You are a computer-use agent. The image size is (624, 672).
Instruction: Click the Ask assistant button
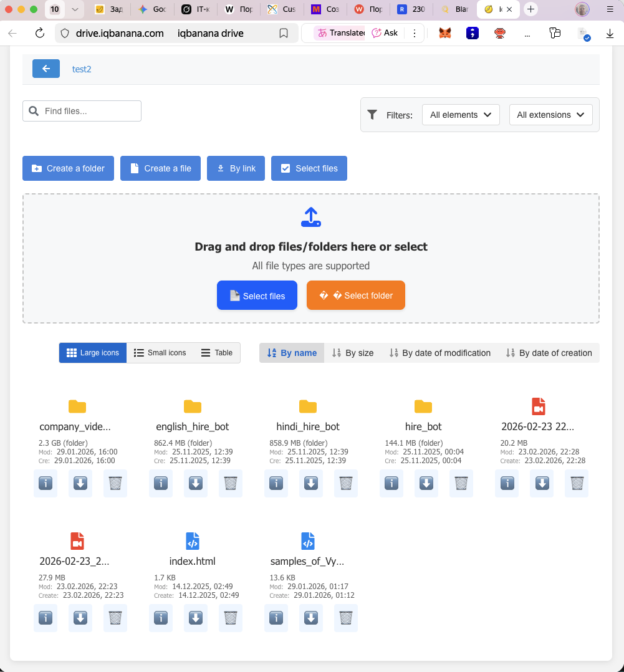[385, 33]
